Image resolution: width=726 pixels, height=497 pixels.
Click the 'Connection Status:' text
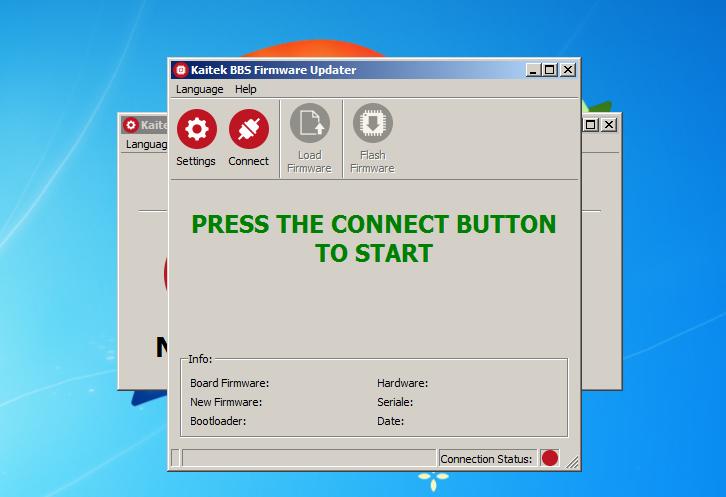[x=486, y=459]
